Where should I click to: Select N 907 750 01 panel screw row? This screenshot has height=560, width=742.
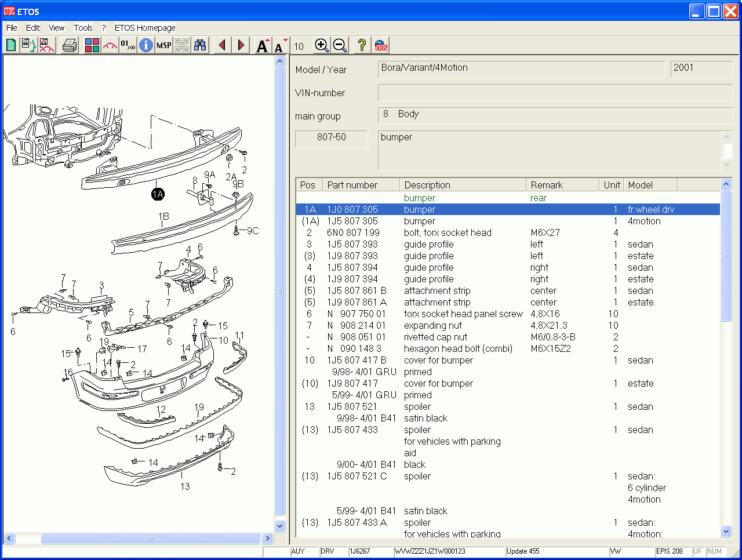(x=508, y=314)
